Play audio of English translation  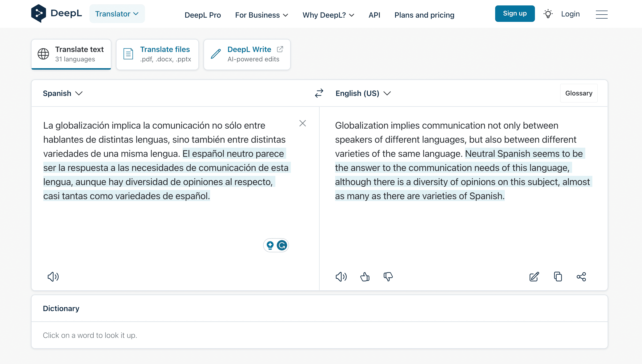341,277
